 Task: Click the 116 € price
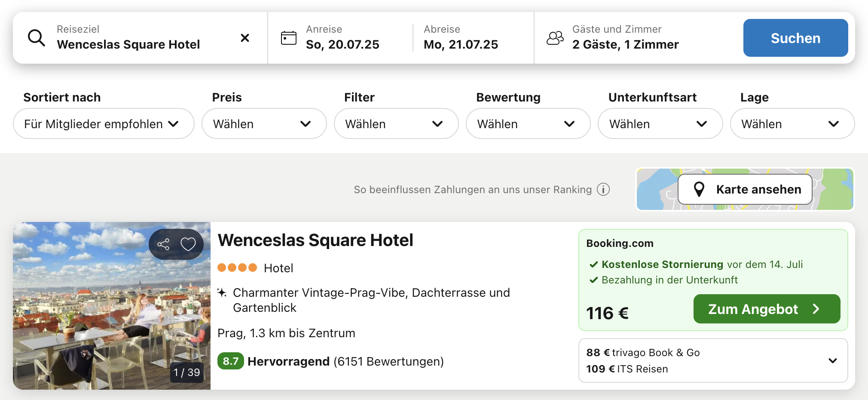[608, 313]
